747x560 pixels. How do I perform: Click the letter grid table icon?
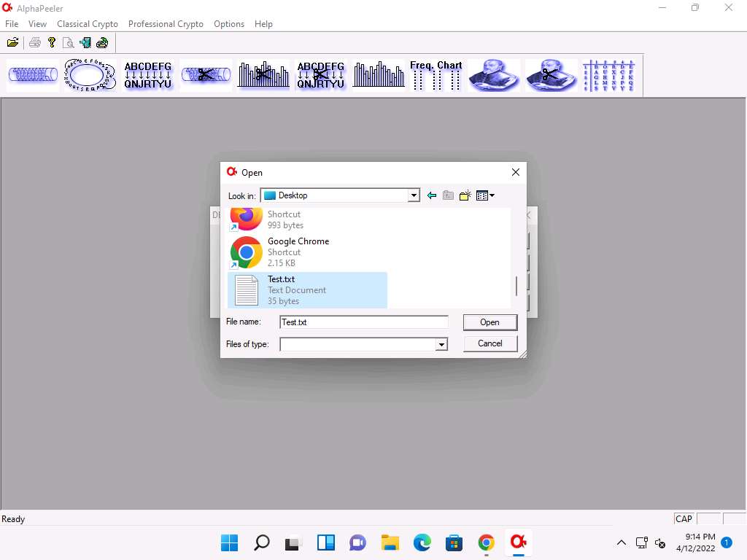click(608, 75)
